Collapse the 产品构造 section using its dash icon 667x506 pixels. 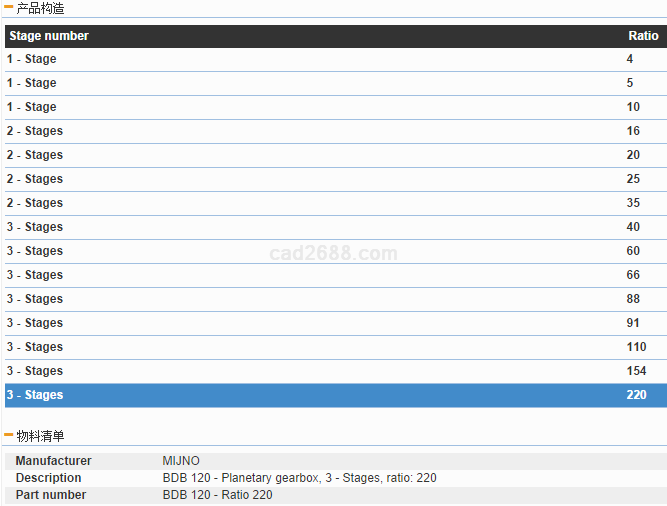tap(9, 8)
